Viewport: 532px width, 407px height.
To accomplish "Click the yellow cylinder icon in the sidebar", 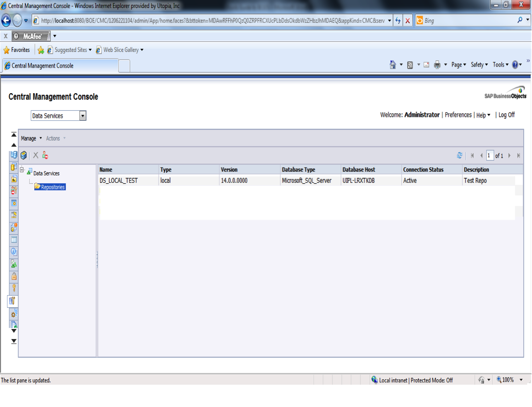I will pyautogui.click(x=14, y=167).
